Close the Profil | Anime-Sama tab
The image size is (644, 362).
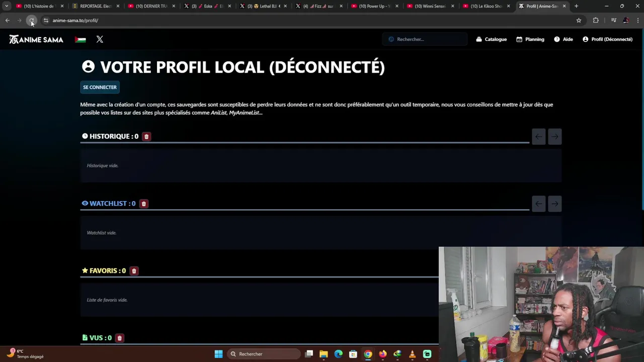564,6
